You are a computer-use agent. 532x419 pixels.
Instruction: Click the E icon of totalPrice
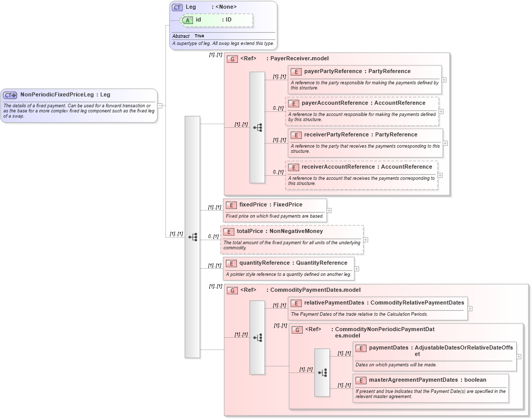tap(229, 231)
